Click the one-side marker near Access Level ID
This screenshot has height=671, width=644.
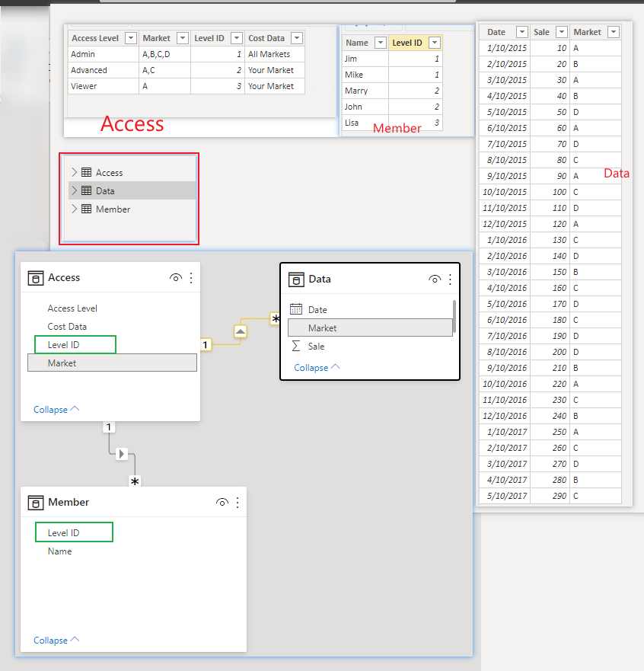(206, 344)
